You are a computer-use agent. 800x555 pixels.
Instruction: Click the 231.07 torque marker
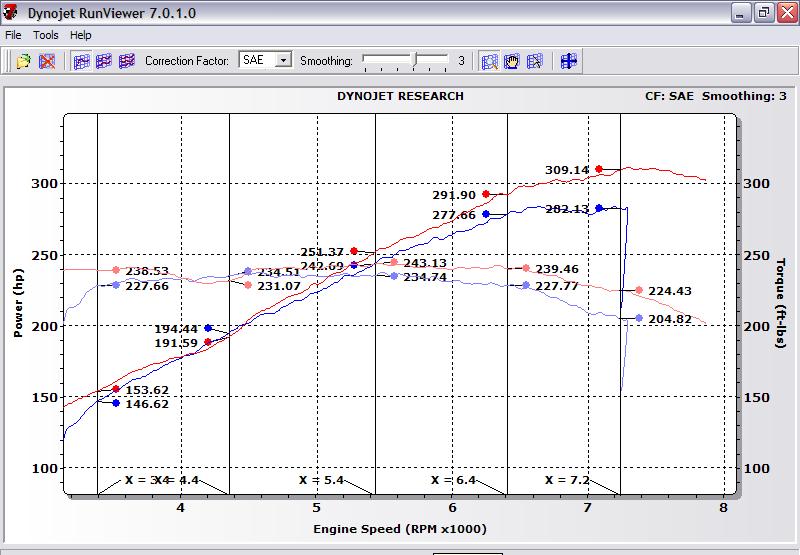tap(248, 285)
